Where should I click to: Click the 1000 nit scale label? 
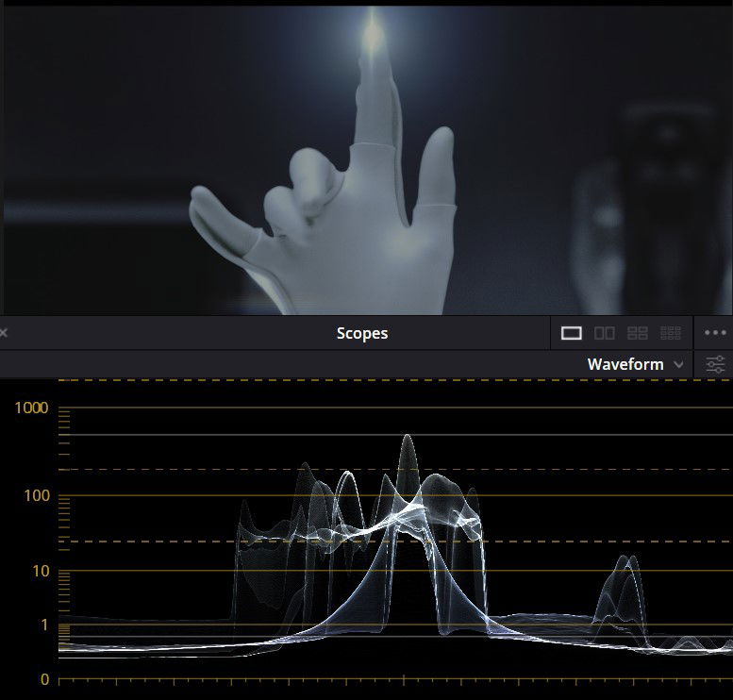[x=30, y=408]
